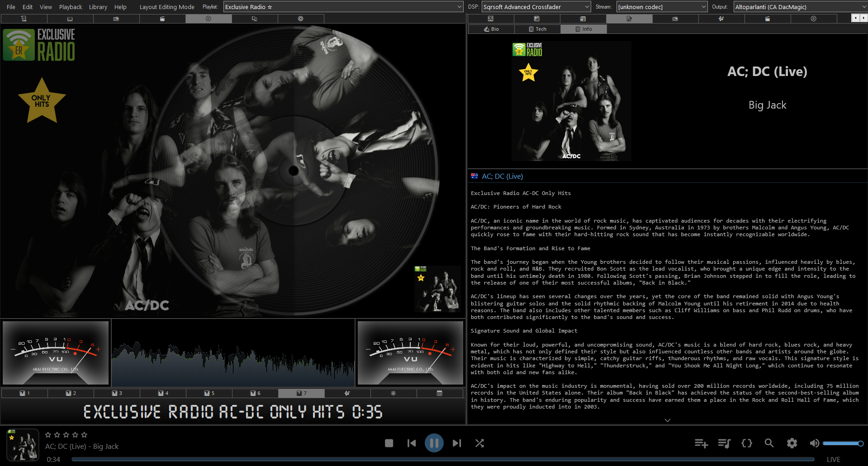Open the first image icon tab in right panel
The image size is (868, 466).
coord(491,19)
